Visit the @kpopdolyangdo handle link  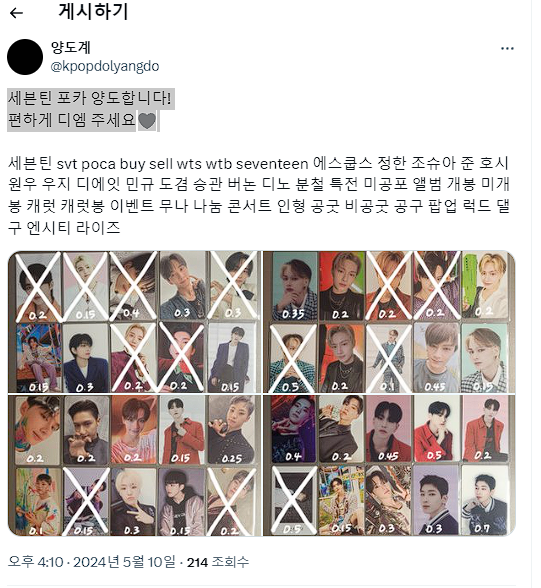point(105,66)
